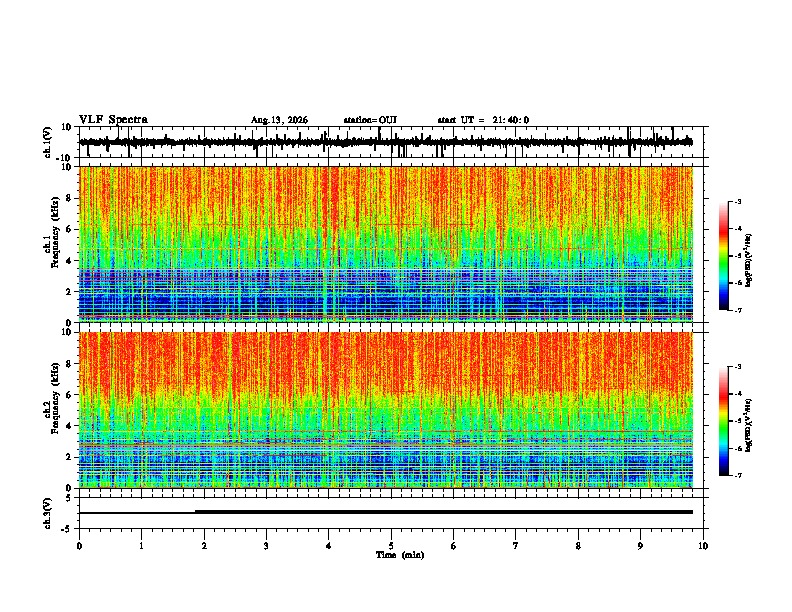Click the time axis tick label "5"
Viewport: 792px width, 612px height.
(x=391, y=546)
